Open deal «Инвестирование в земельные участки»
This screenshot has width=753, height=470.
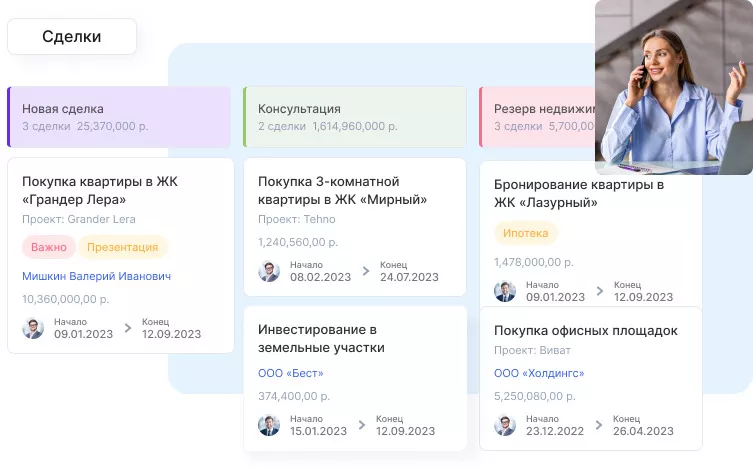coord(321,338)
